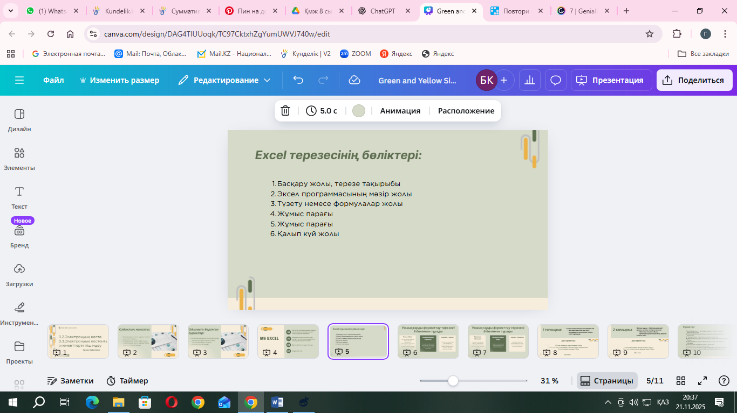The image size is (737, 413).
Task: Go to browser home page icon
Action: coord(70,34)
